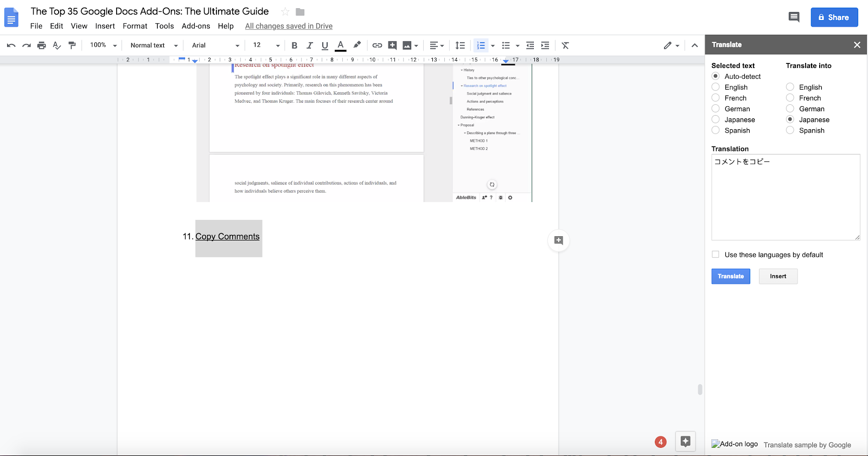
Task: Open the text color picker
Action: pyautogui.click(x=341, y=46)
